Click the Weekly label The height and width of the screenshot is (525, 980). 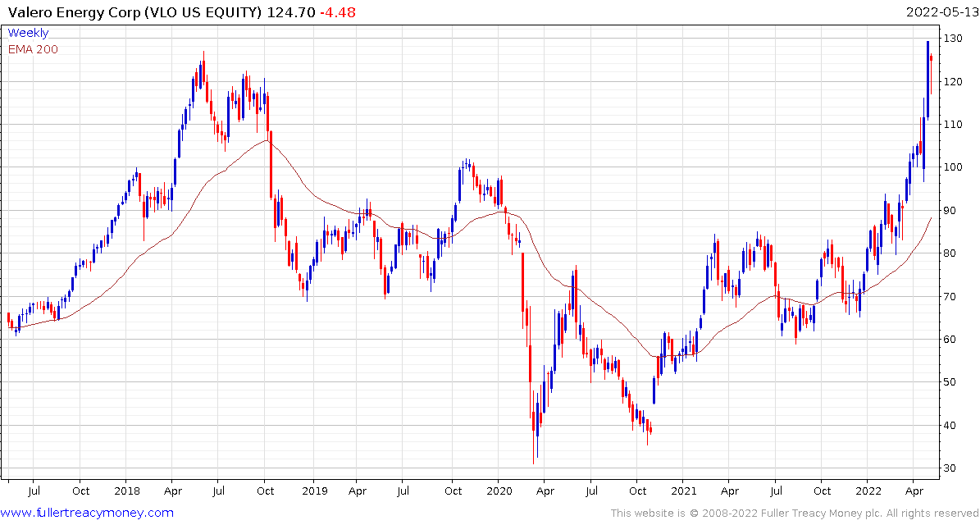[x=28, y=33]
